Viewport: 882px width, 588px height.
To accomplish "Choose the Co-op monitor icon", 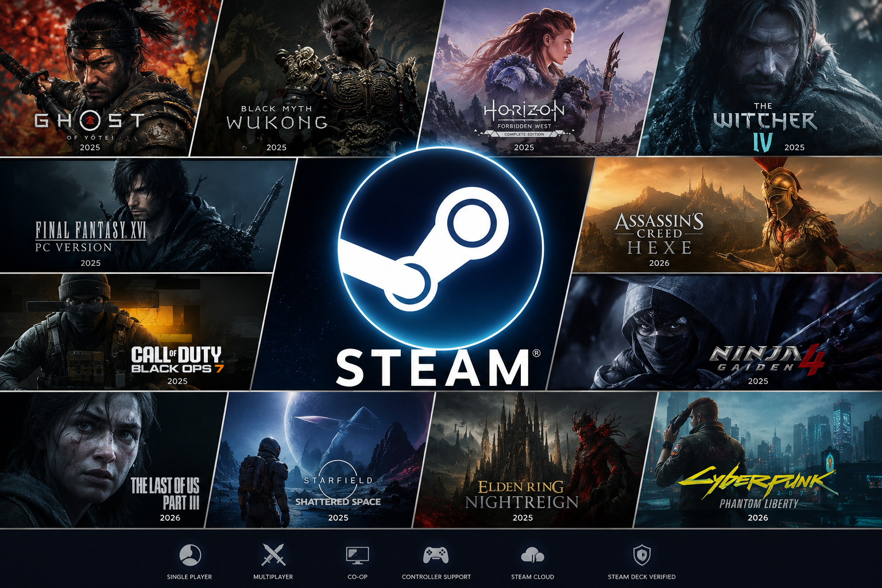I will [357, 555].
